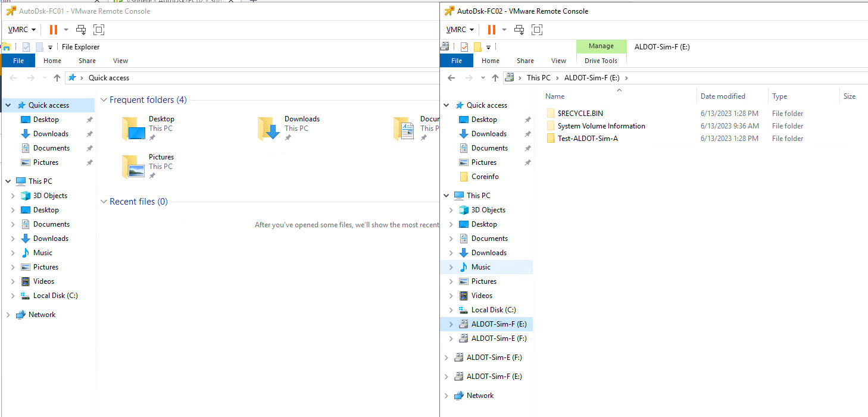Open the VMRC menu in AutoDsk-FC01
The height and width of the screenshot is (417, 868).
22,29
